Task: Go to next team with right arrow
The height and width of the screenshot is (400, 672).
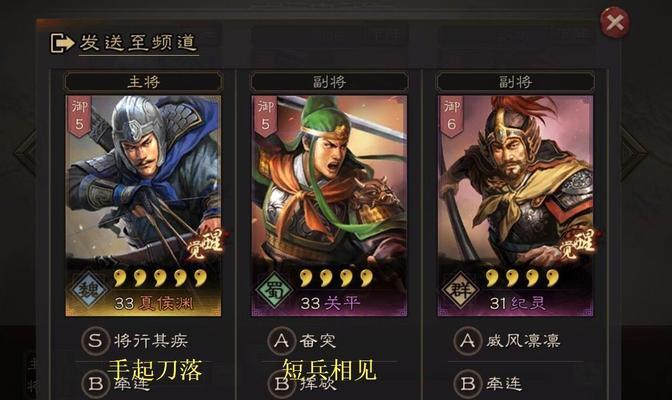Action: 633,153
